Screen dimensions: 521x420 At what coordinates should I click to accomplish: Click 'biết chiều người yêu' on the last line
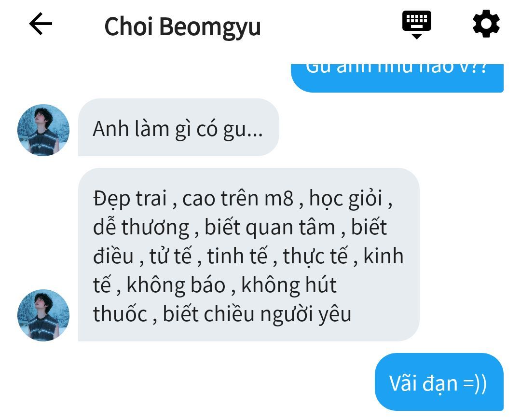[x=257, y=314]
